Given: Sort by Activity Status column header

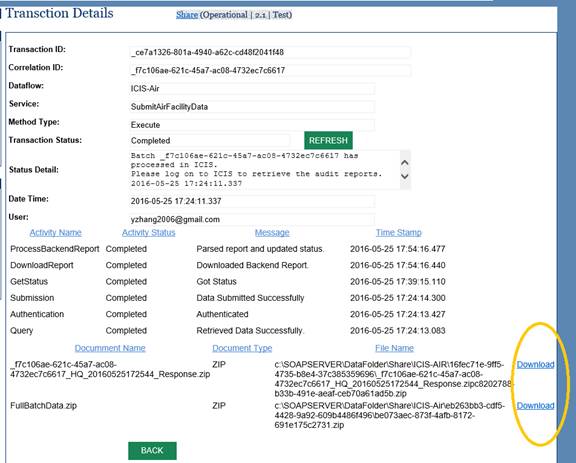Looking at the screenshot, I should pyautogui.click(x=148, y=233).
